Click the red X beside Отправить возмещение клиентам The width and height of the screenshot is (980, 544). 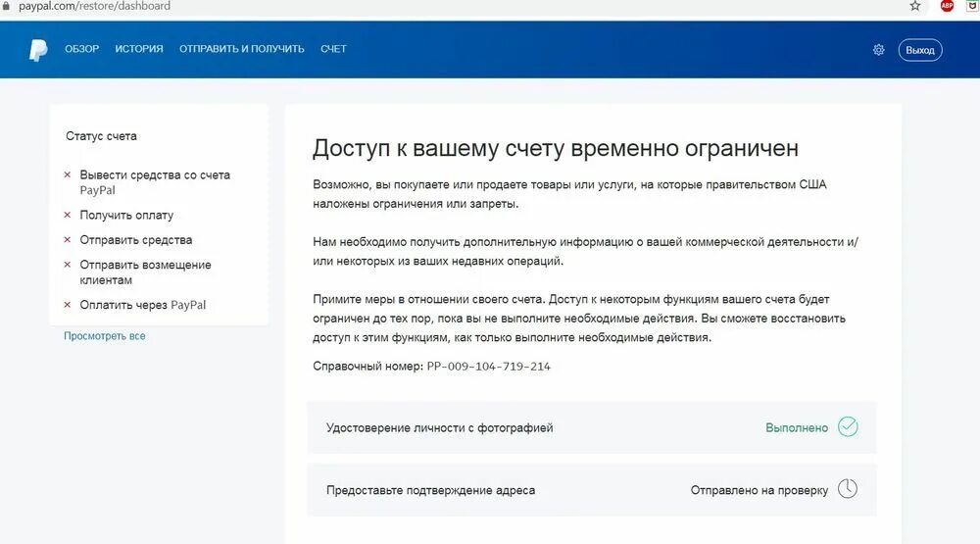pos(68,265)
